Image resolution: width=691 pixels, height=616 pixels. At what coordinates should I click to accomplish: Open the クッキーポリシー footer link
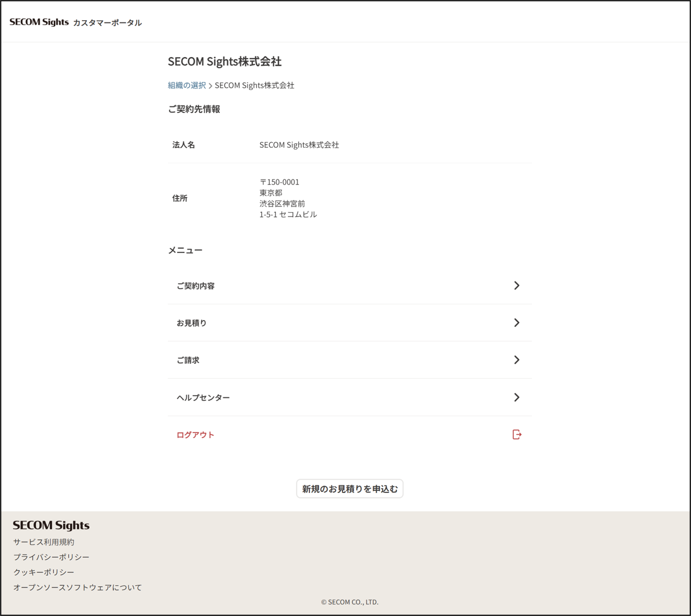[x=44, y=572]
